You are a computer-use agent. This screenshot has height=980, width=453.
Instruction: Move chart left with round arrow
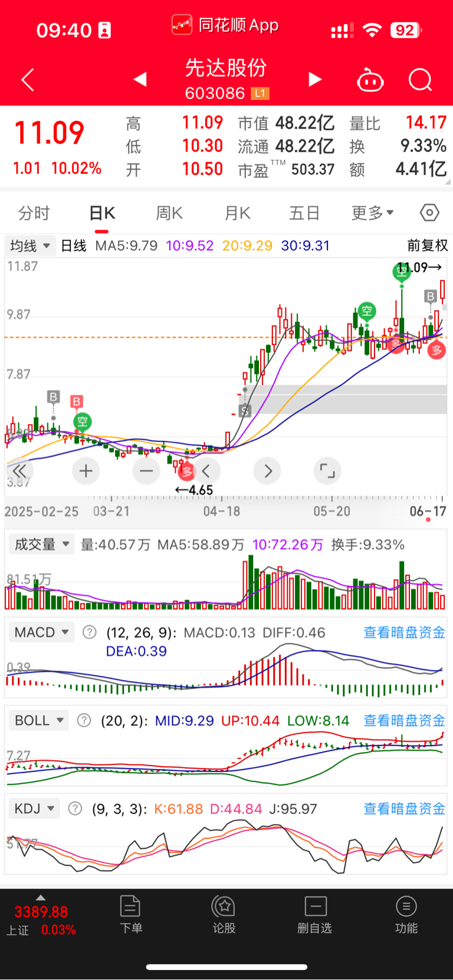pyautogui.click(x=206, y=471)
